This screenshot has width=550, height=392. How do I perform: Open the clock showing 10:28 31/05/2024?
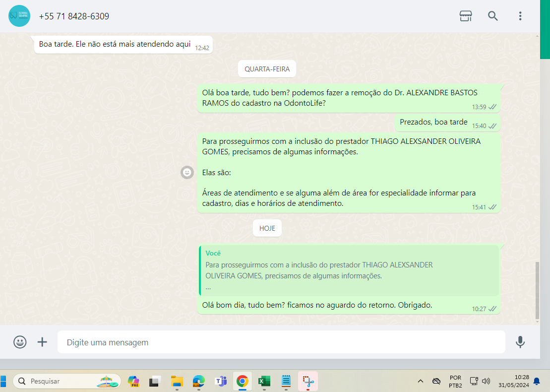point(513,381)
